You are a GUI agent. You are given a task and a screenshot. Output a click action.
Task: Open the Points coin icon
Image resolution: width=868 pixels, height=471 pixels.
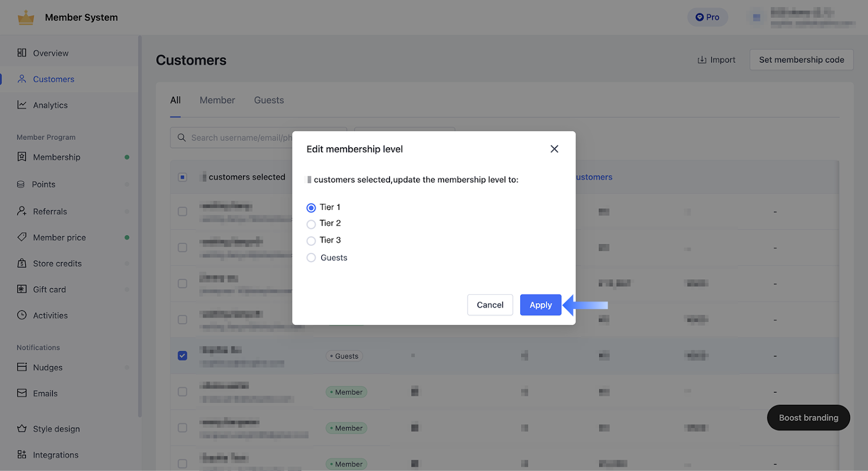(x=21, y=184)
